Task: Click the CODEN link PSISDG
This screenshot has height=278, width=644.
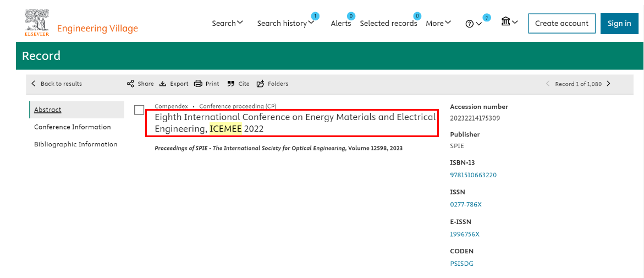Action: (x=461, y=264)
